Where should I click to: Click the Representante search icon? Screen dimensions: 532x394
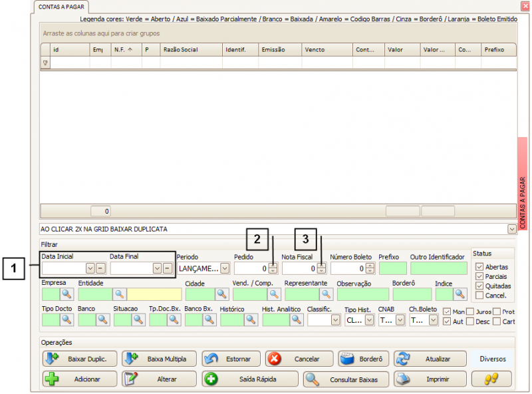[x=327, y=294]
